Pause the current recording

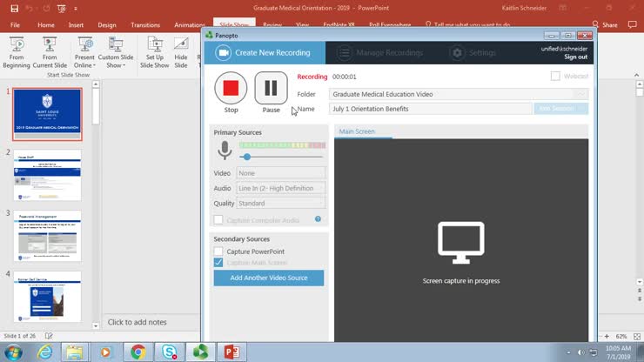point(271,88)
